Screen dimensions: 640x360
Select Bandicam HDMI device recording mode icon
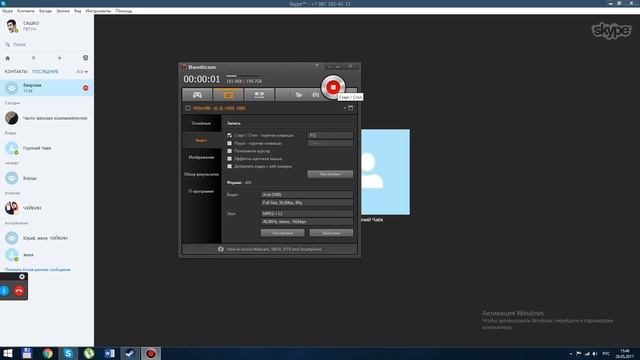click(259, 95)
